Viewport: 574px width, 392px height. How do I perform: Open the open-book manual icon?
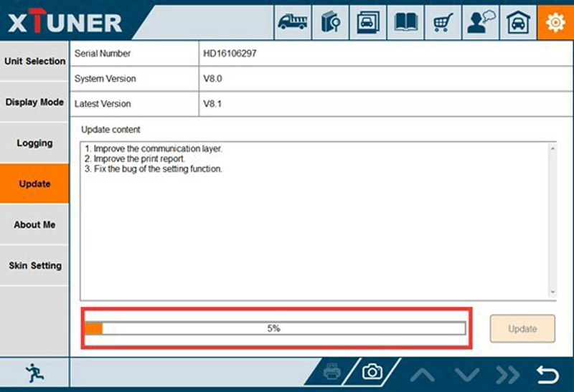point(407,23)
